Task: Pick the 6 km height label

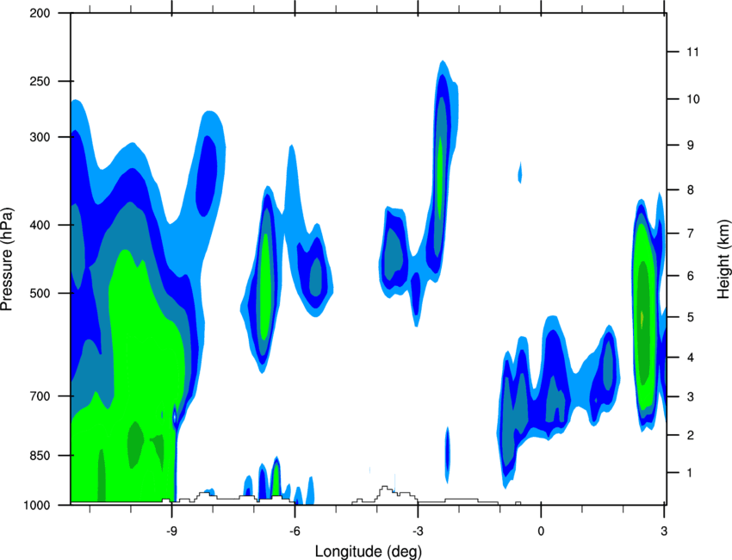Action: pos(690,276)
